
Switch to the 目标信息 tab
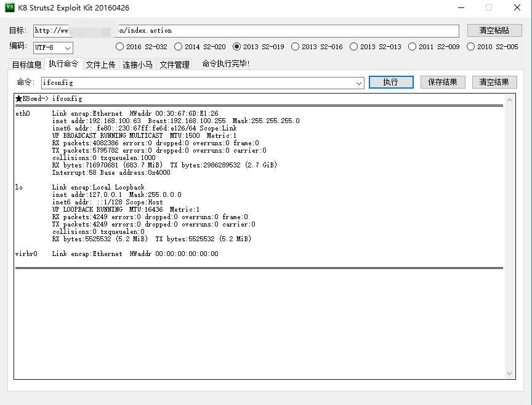click(26, 65)
